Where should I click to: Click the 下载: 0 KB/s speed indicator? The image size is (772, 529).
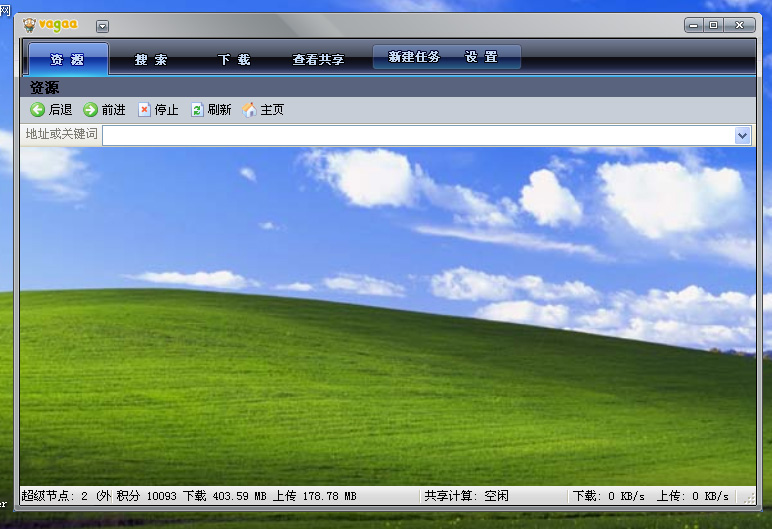609,496
